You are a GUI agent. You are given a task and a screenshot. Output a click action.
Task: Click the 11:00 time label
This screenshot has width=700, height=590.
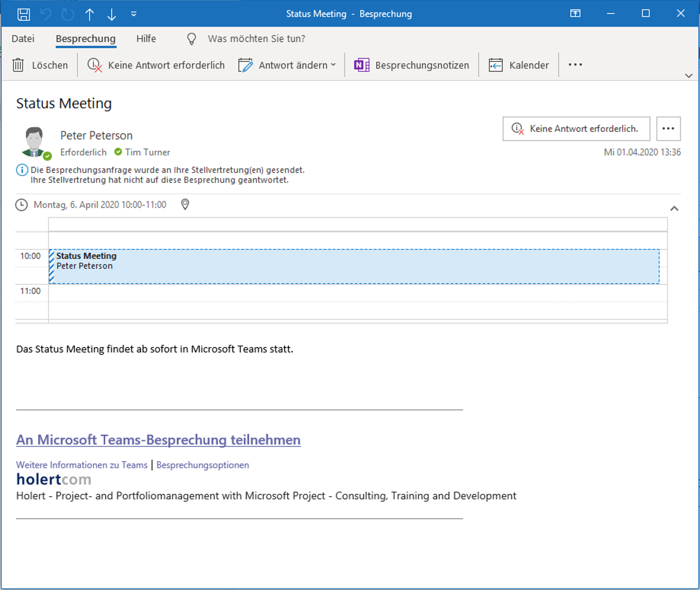(x=30, y=291)
